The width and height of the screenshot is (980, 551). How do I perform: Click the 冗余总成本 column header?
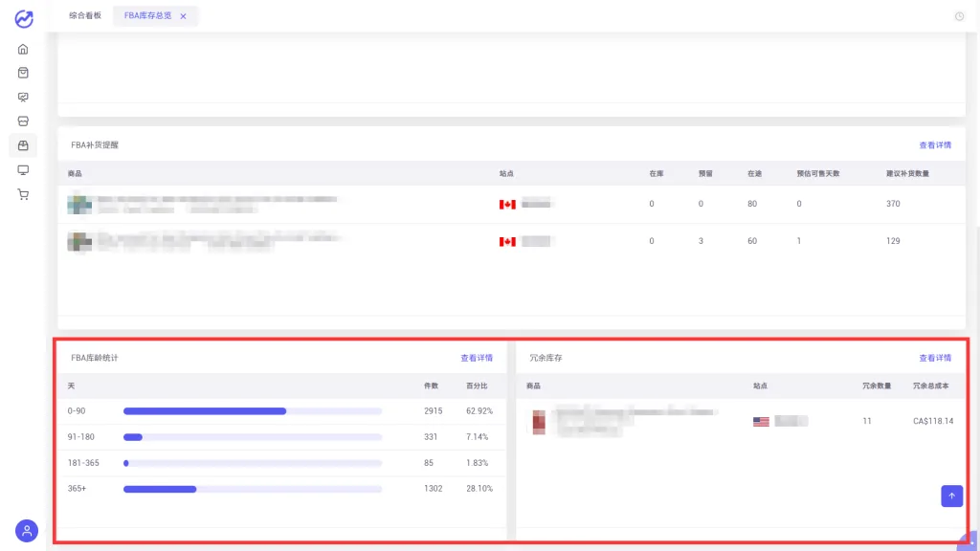click(x=930, y=386)
